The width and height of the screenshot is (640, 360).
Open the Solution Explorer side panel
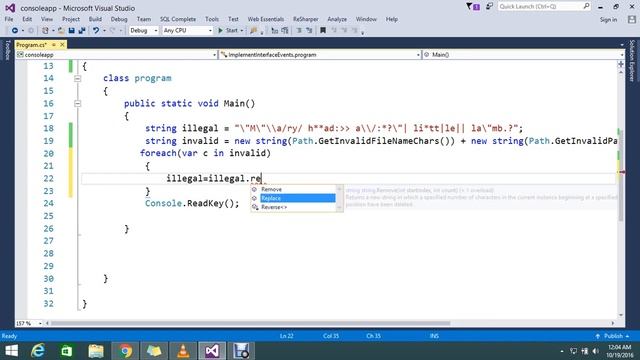(632, 60)
